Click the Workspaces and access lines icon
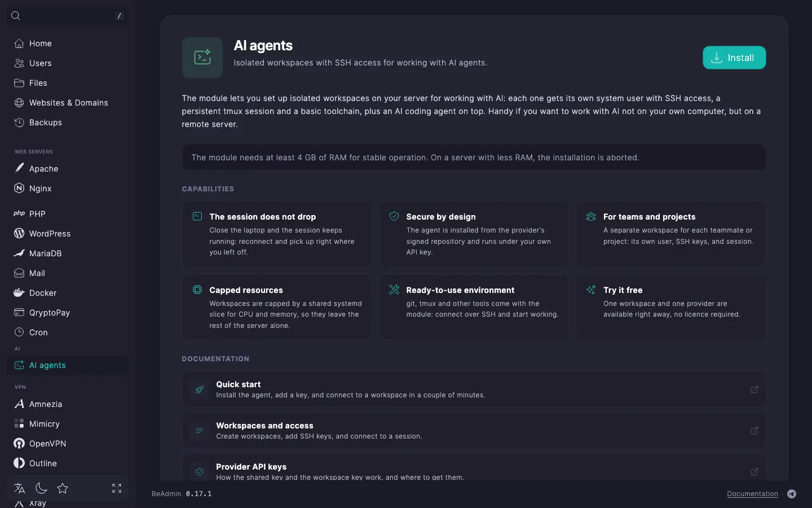The image size is (812, 508). click(x=200, y=431)
